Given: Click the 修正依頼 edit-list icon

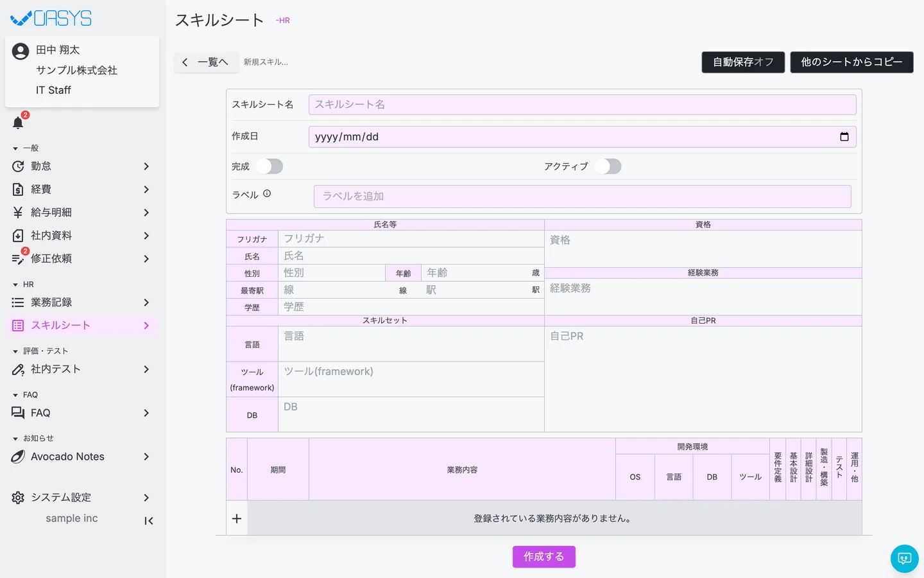Looking at the screenshot, I should coord(18,259).
